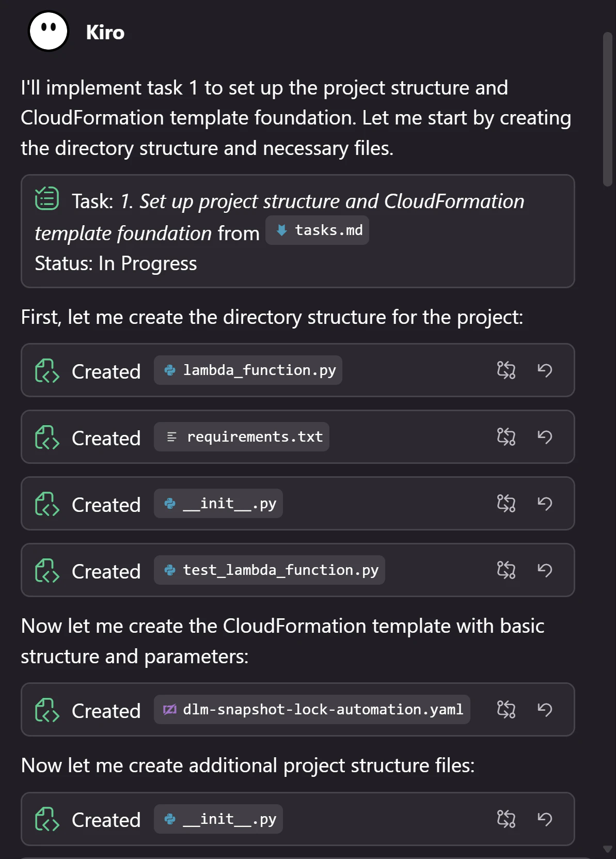The height and width of the screenshot is (859, 616).
Task: Click the chat vertical scrollbar thumb
Action: click(608, 109)
